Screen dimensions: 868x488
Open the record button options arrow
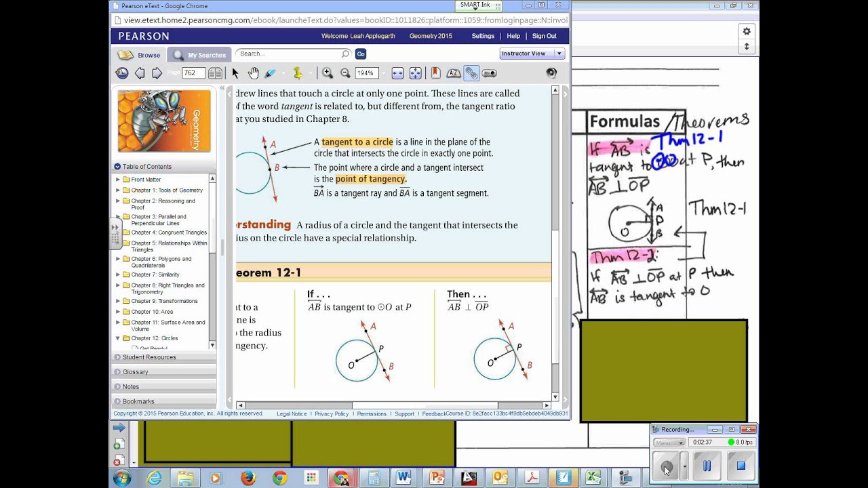[684, 466]
